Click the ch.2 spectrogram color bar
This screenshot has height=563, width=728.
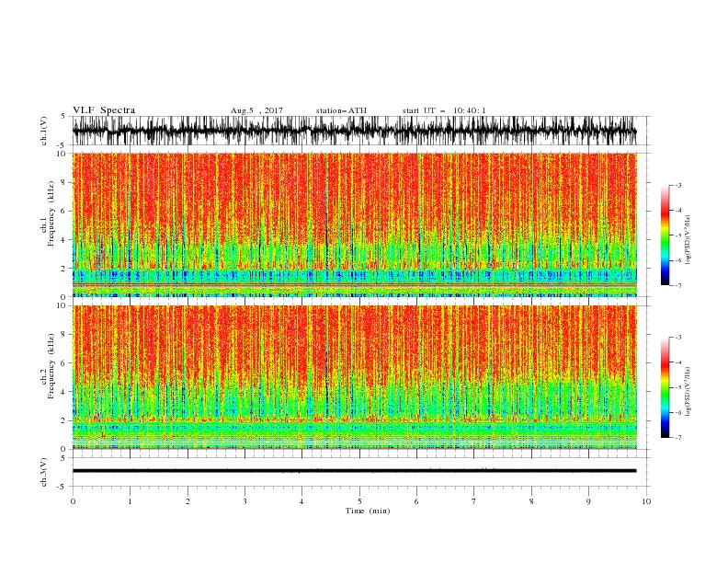(665, 387)
